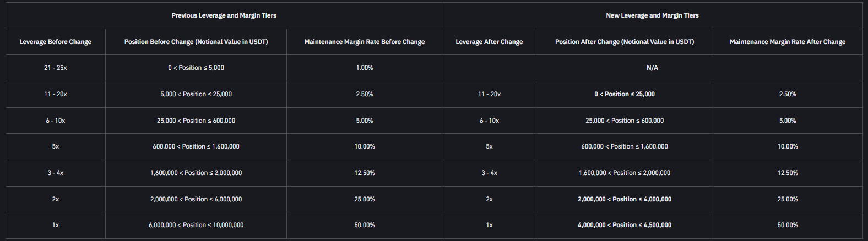868x241 pixels.
Task: Click the '21 - 25x' leverage cell
Action: pos(55,68)
